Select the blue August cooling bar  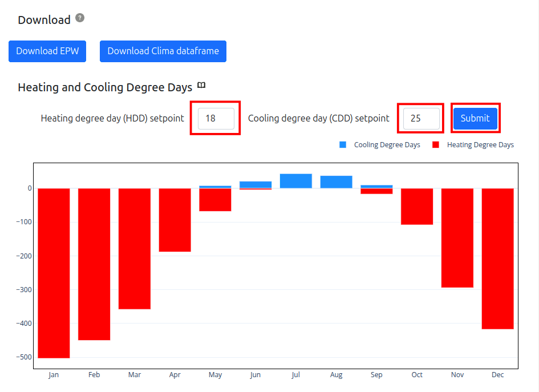click(x=336, y=182)
